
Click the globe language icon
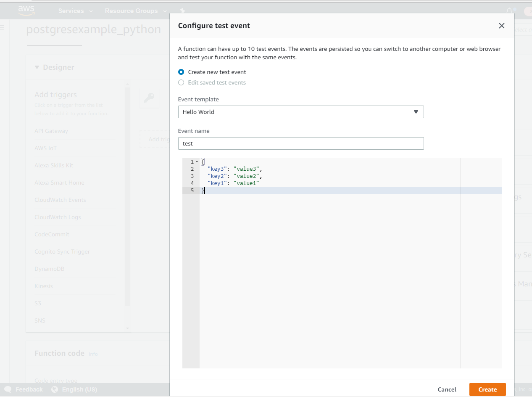click(x=55, y=389)
